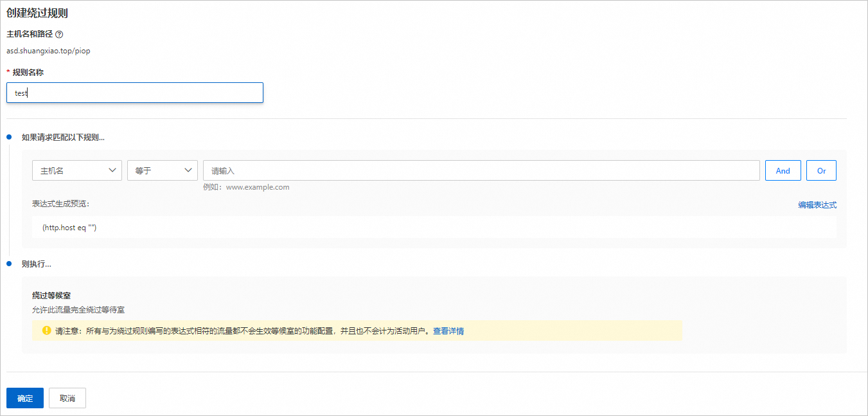This screenshot has width=868, height=416.
Task: Open the 查看详情 link
Action: coord(448,331)
